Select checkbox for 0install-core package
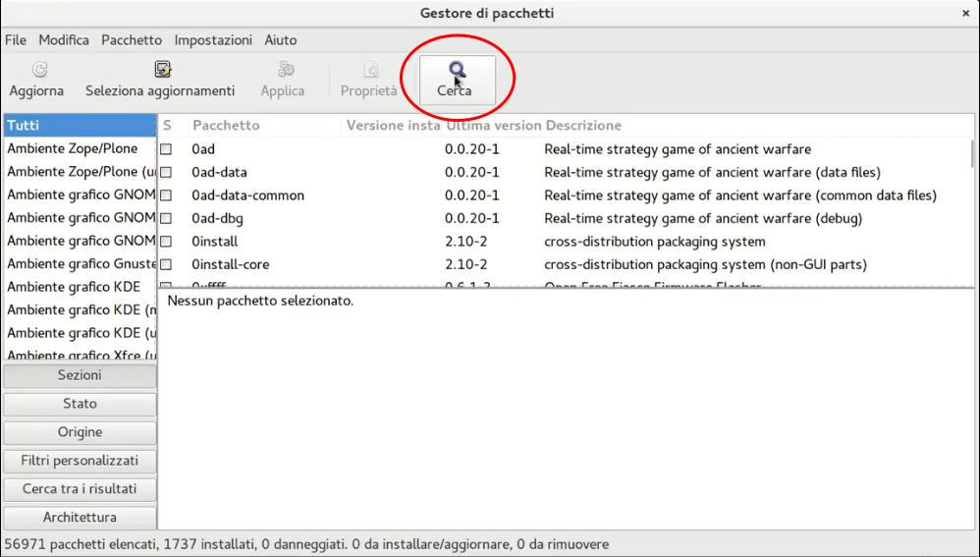 tap(166, 264)
